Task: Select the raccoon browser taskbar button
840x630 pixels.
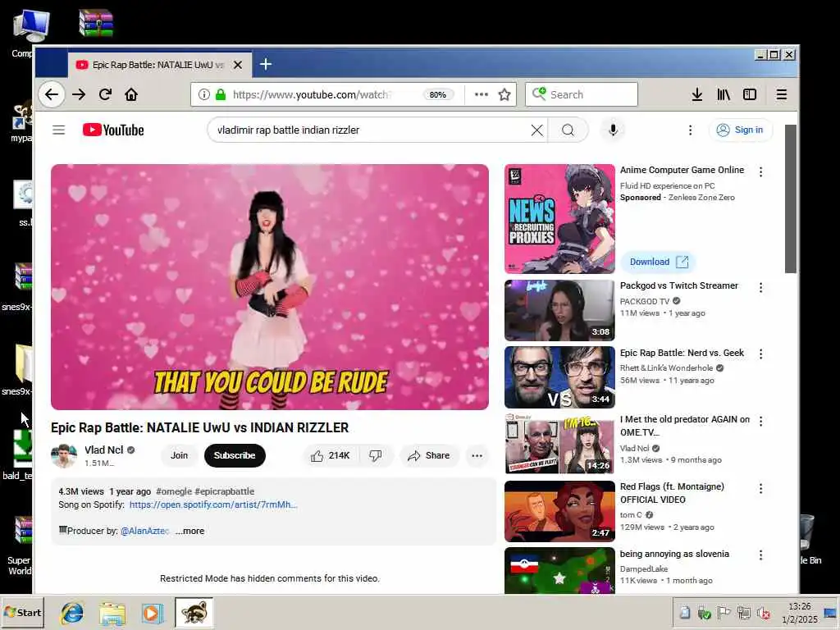Action: (x=194, y=612)
